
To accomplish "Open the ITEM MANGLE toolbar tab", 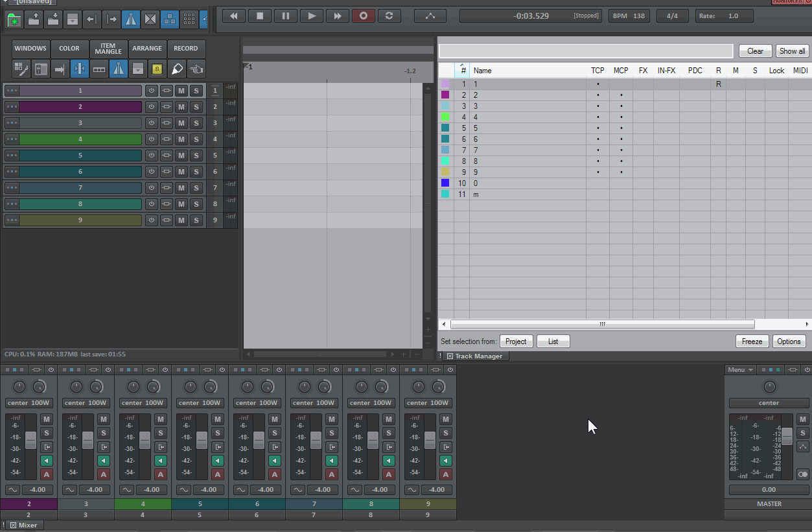I will click(x=108, y=49).
